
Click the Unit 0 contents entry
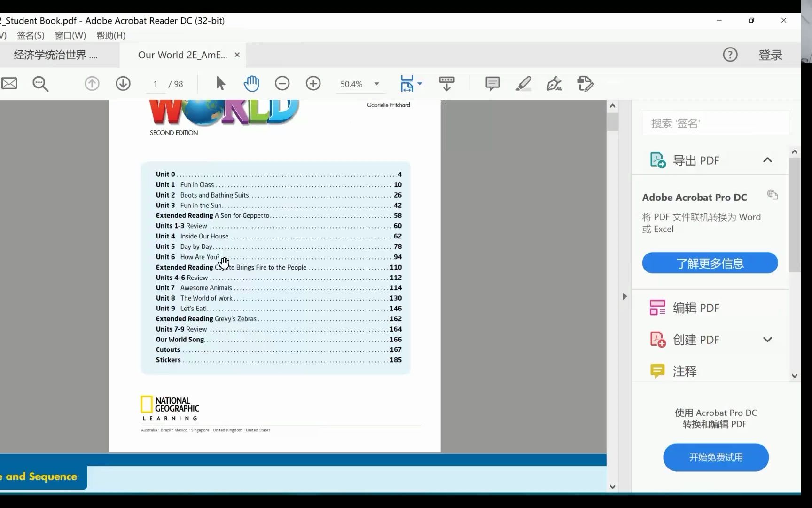click(x=279, y=175)
